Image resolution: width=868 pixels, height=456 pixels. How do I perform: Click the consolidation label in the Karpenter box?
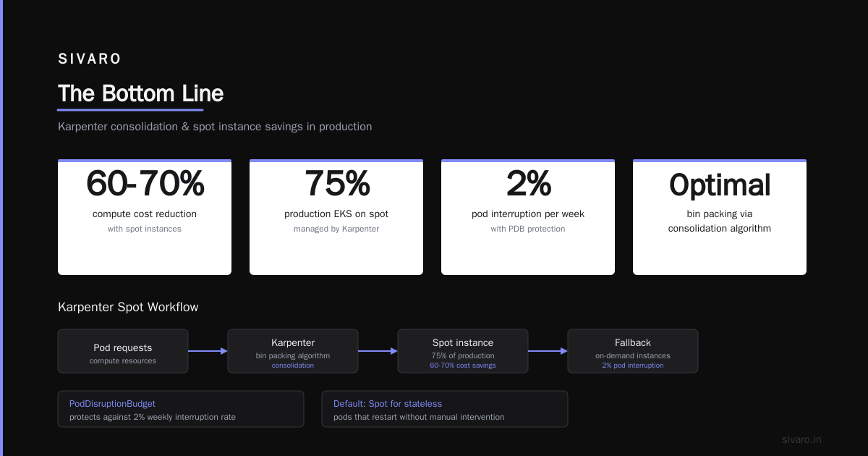(293, 366)
